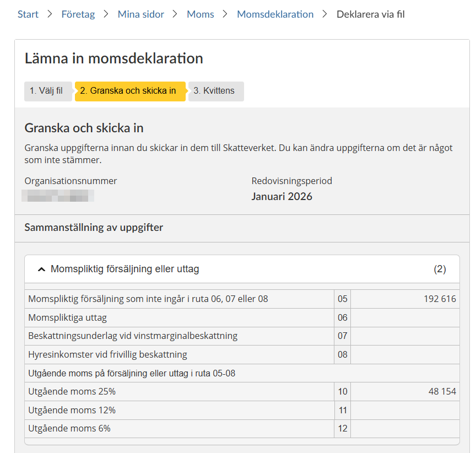The height and width of the screenshot is (453, 476).
Task: Return to Momsdeklaration breadcrumb page
Action: point(275,14)
